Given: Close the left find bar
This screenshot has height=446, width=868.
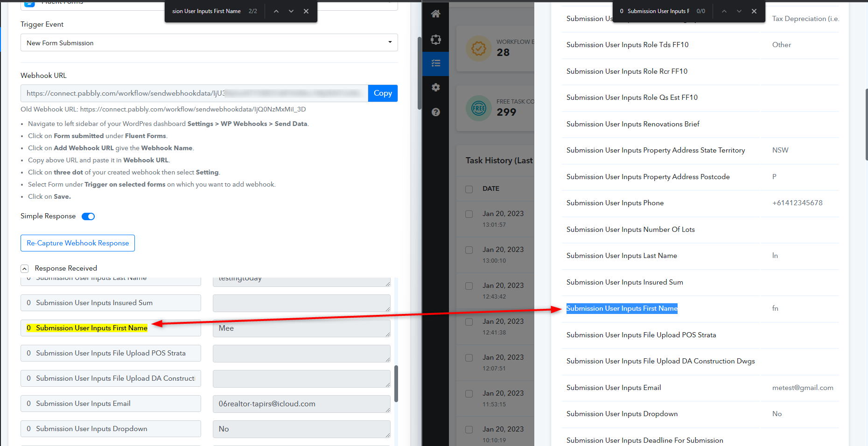Looking at the screenshot, I should 306,11.
